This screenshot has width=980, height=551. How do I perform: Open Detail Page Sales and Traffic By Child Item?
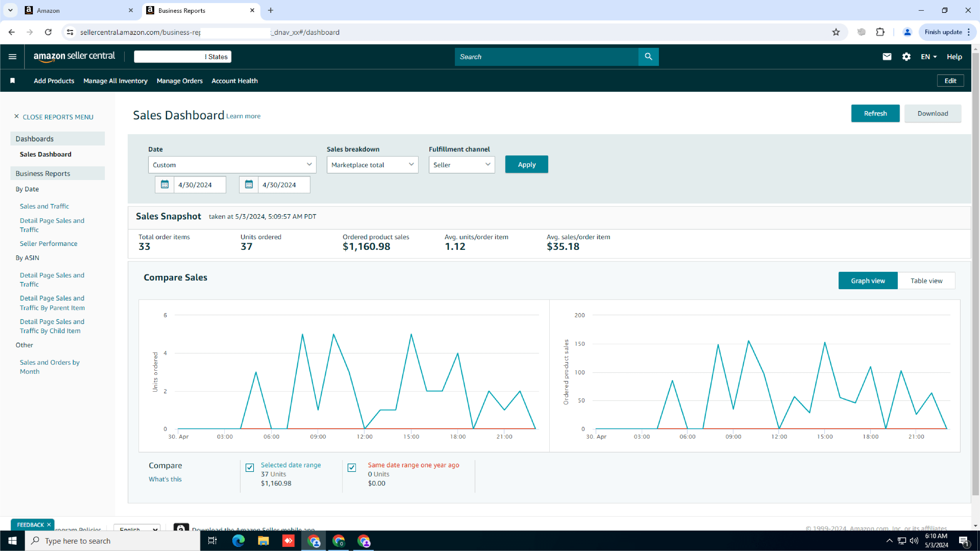click(x=52, y=326)
